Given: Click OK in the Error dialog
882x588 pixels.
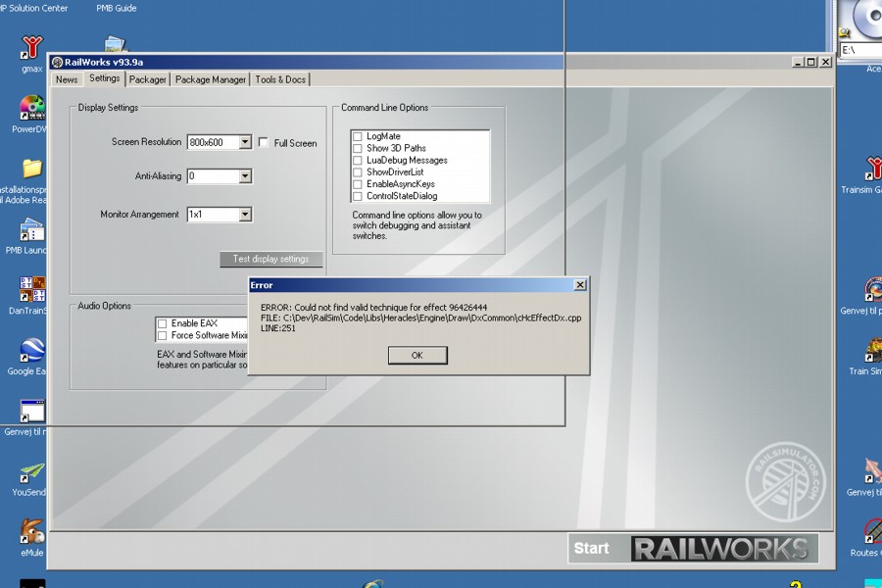Looking at the screenshot, I should coord(417,355).
